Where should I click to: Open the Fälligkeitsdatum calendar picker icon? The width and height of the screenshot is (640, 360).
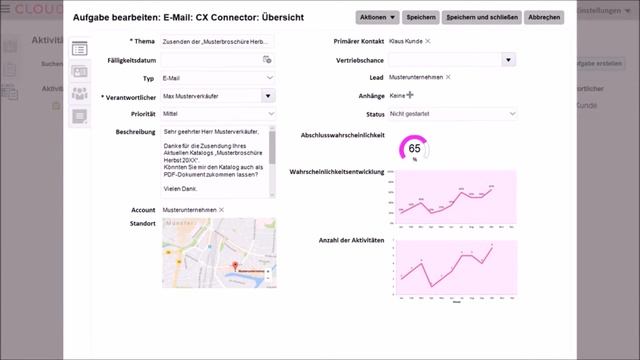267,60
